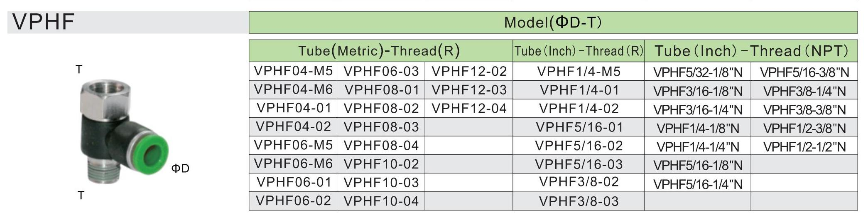Image resolution: width=868 pixels, height=223 pixels.
Task: Click the Tube(Inch)-Thread(R) column header
Action: (579, 51)
